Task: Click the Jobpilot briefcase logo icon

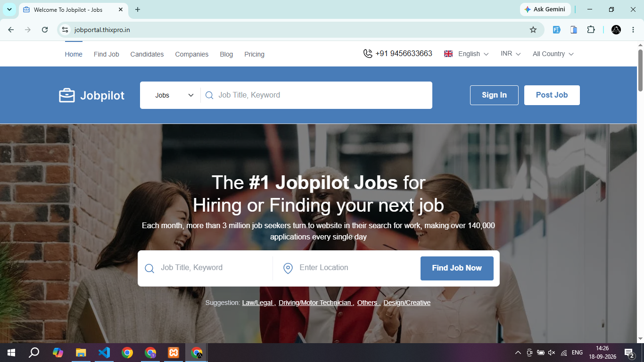Action: tap(67, 95)
